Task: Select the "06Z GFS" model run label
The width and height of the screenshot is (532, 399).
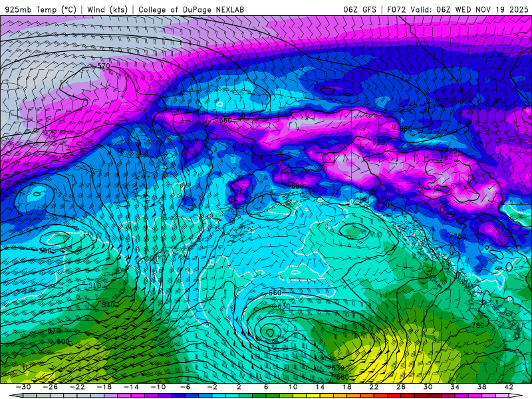Action: (360, 9)
